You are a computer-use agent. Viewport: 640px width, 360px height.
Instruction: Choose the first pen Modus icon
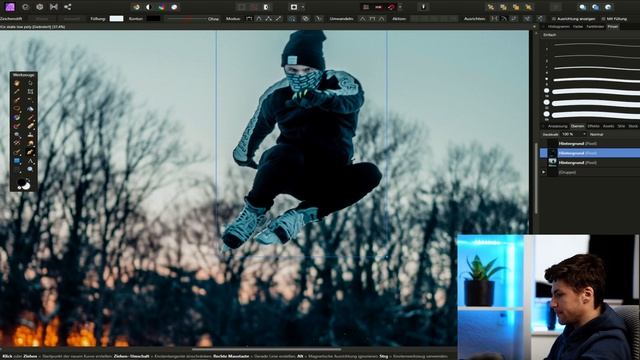(249, 19)
